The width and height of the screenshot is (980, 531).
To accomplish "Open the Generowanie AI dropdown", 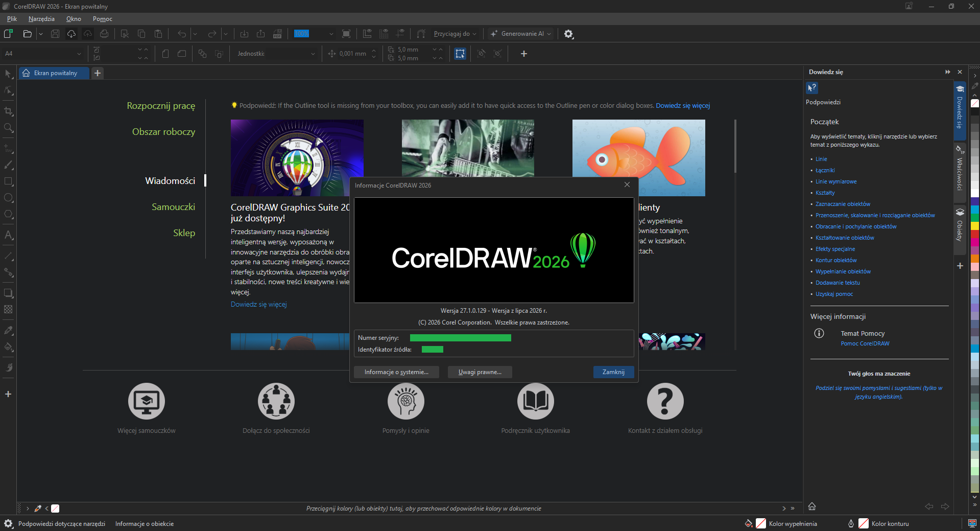I will (520, 34).
